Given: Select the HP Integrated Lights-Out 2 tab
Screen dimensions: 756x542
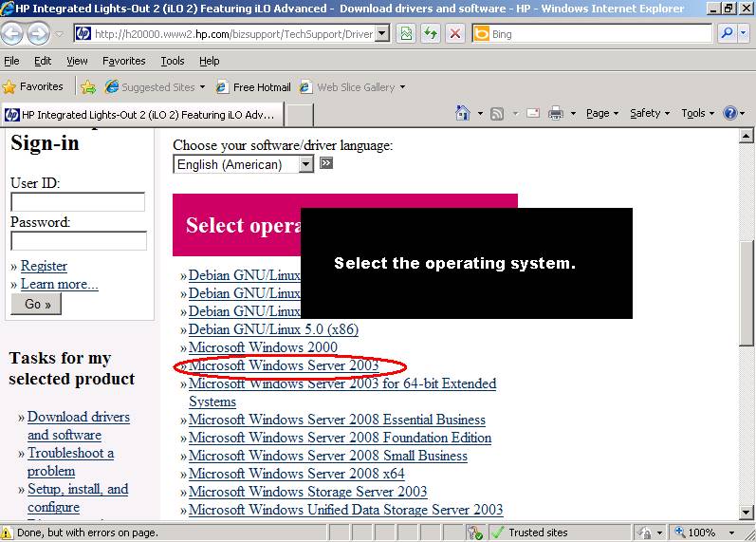Looking at the screenshot, I should coord(142,115).
